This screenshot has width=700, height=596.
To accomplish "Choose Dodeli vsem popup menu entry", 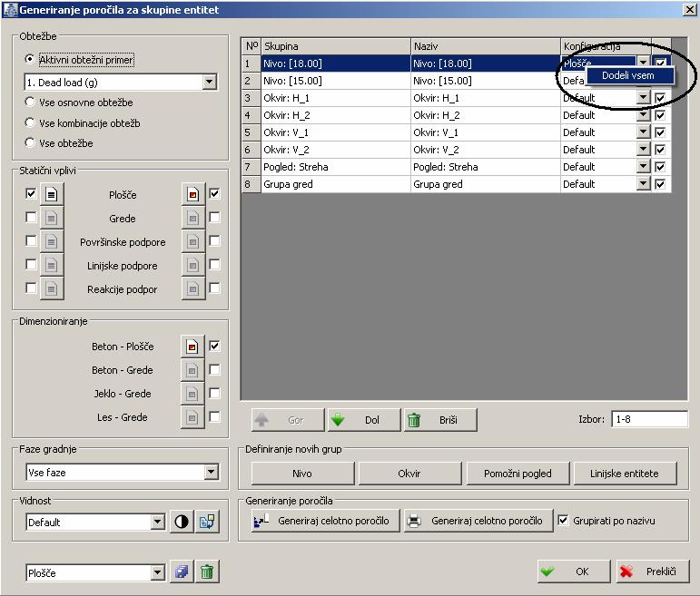I will point(629,75).
